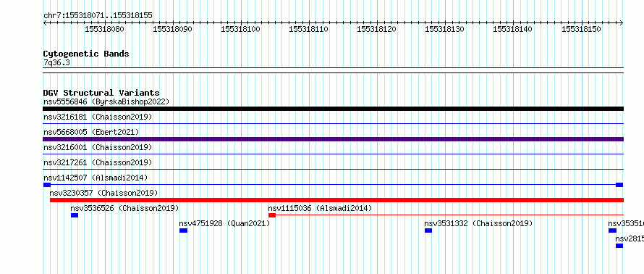Image resolution: width=644 pixels, height=274 pixels.
Task: Select the nsv3536526 (Chaisson2019) label
Action: pos(125,208)
